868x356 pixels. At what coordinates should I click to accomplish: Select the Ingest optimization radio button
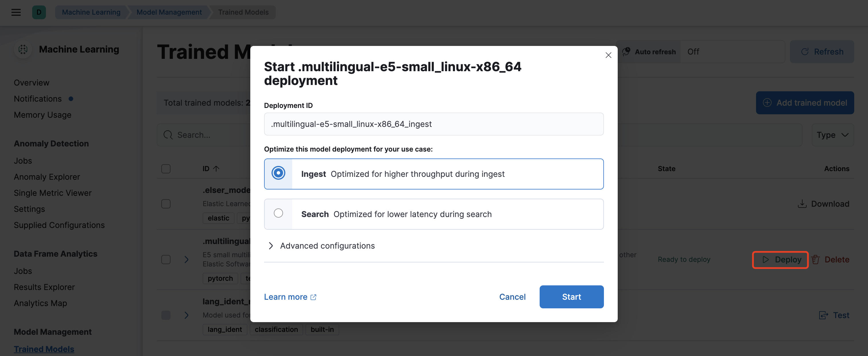[278, 173]
